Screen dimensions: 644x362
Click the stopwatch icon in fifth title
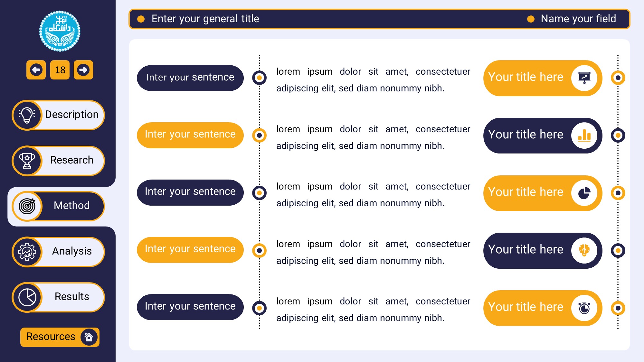(584, 308)
